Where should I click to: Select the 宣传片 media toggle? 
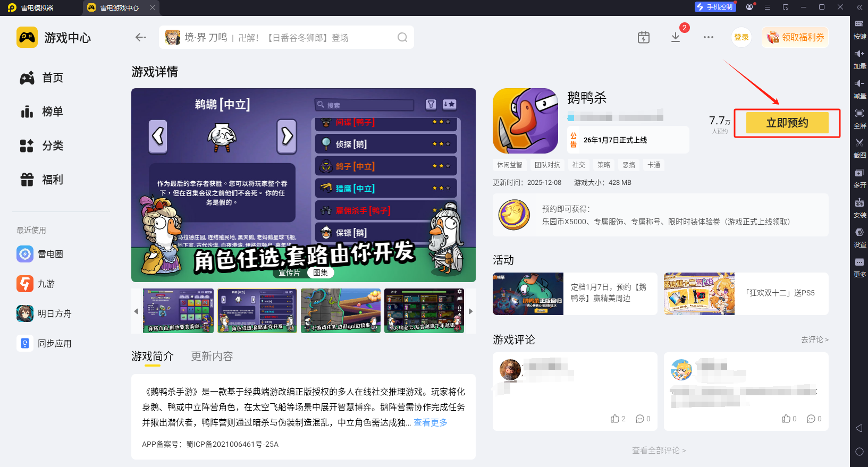[x=290, y=273]
